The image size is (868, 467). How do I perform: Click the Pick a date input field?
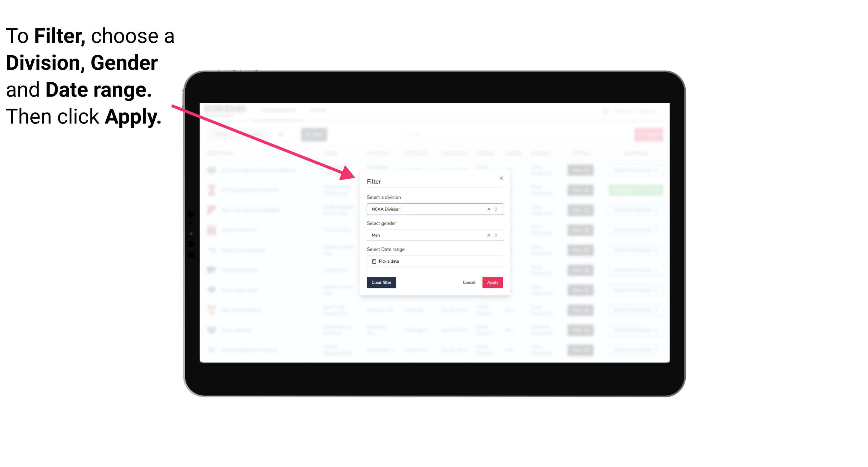click(x=435, y=261)
